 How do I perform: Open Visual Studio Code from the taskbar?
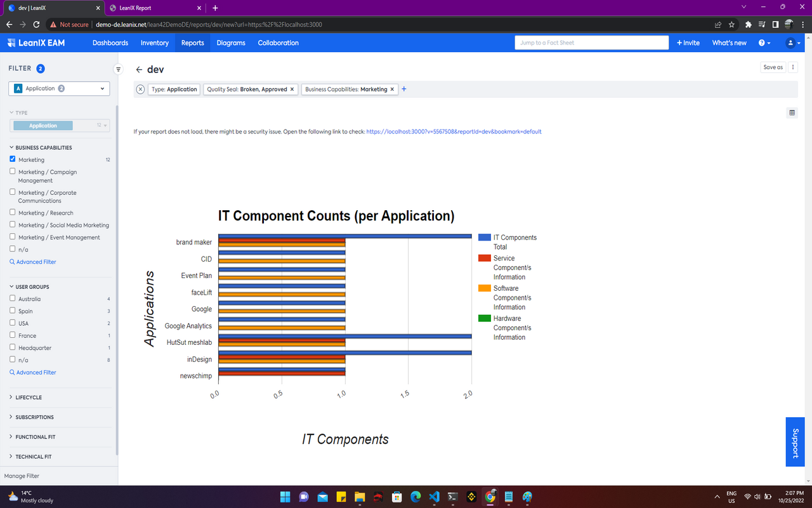(434, 497)
